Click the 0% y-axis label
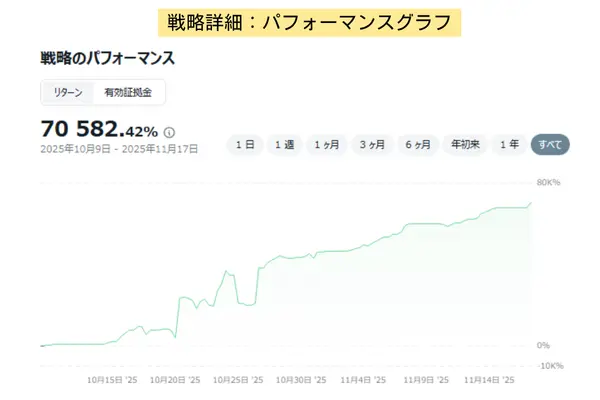Screen dimensions: 600x400 coord(543,345)
